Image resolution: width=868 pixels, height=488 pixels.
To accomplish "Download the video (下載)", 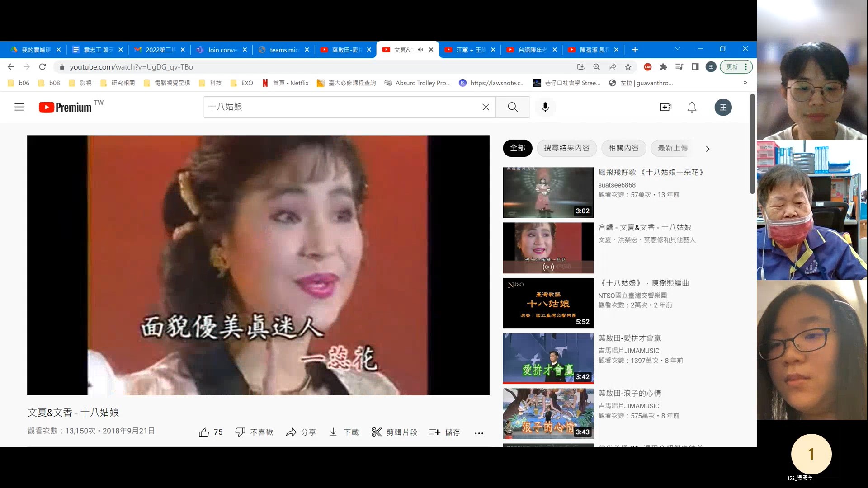I will 344,432.
